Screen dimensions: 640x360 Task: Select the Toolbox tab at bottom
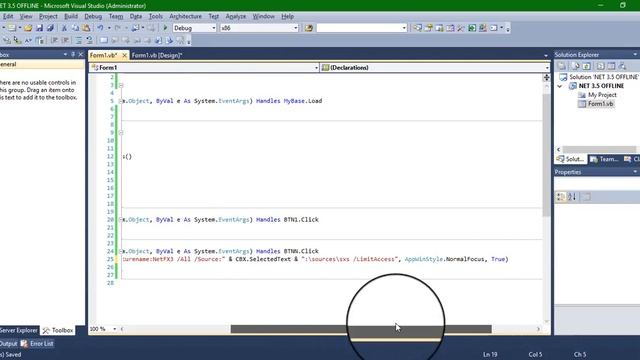coord(58,330)
